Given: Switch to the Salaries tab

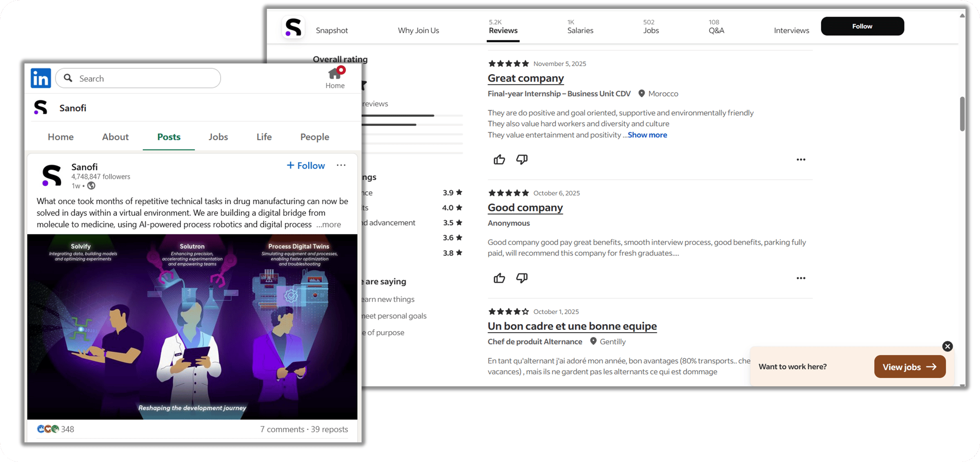Looking at the screenshot, I should [x=580, y=27].
